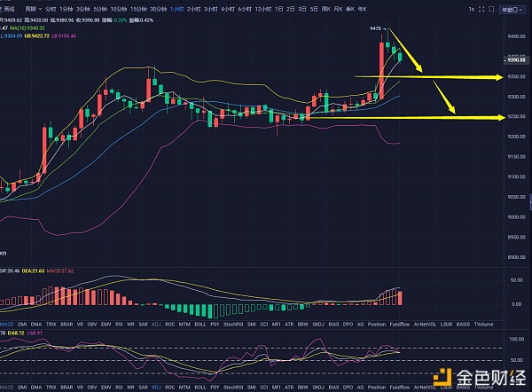Screen dimensions: 532x392
Task: Click the Bollinger LB:9185.46 label
Action: [x=64, y=35]
